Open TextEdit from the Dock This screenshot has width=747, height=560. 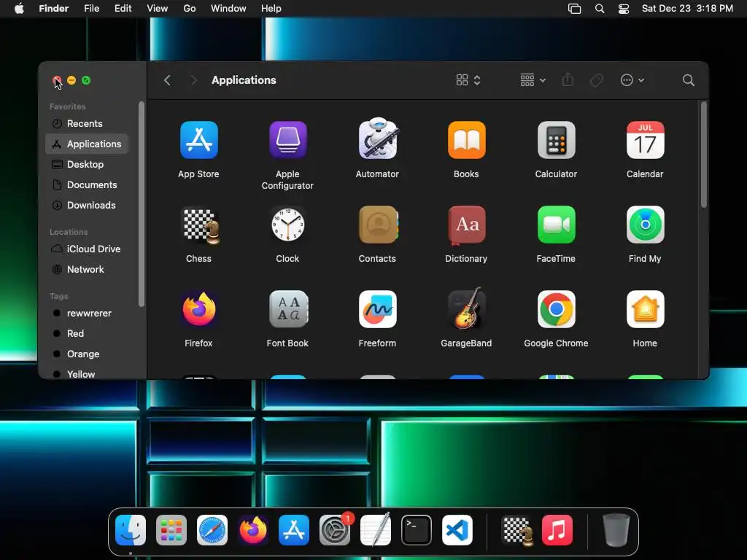tap(376, 530)
